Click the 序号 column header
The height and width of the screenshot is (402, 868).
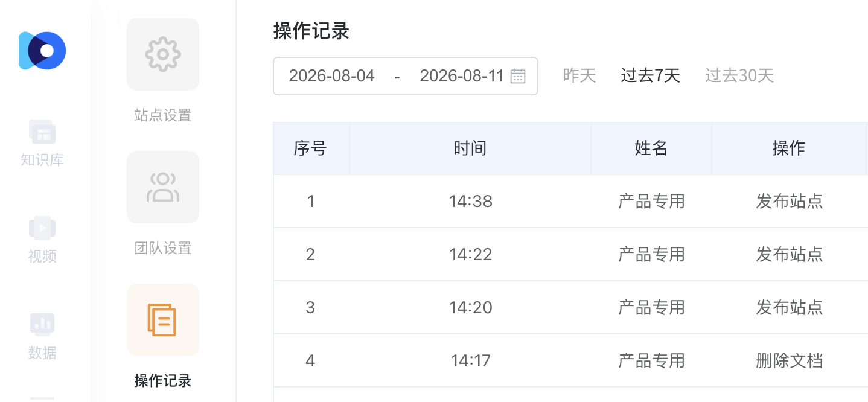coord(311,148)
